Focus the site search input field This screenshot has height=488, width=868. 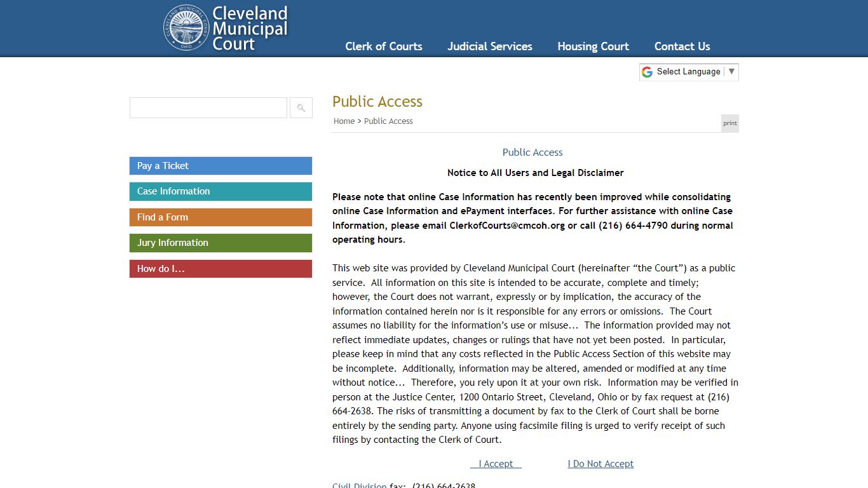point(208,108)
